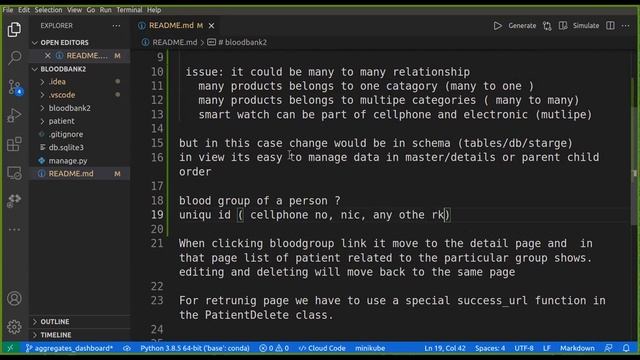This screenshot has height=360, width=640.
Task: Click Cloud Code in status bar
Action: coord(322,348)
